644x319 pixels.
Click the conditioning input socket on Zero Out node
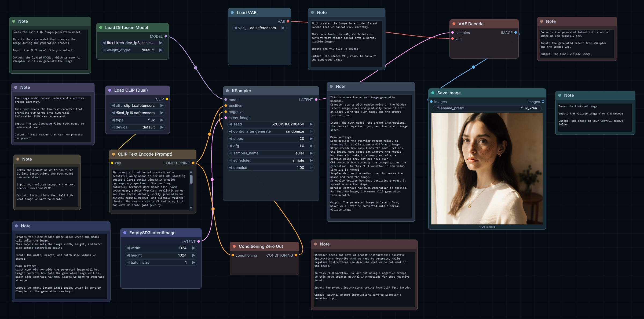coord(233,255)
